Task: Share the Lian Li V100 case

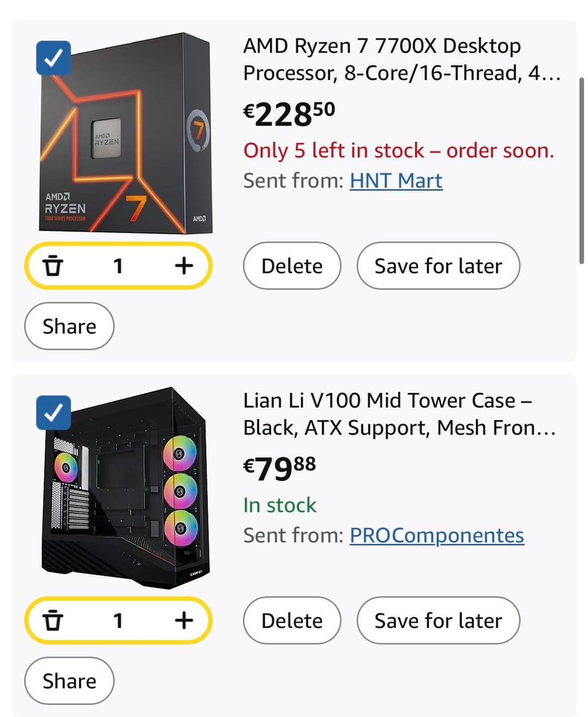Action: (69, 681)
